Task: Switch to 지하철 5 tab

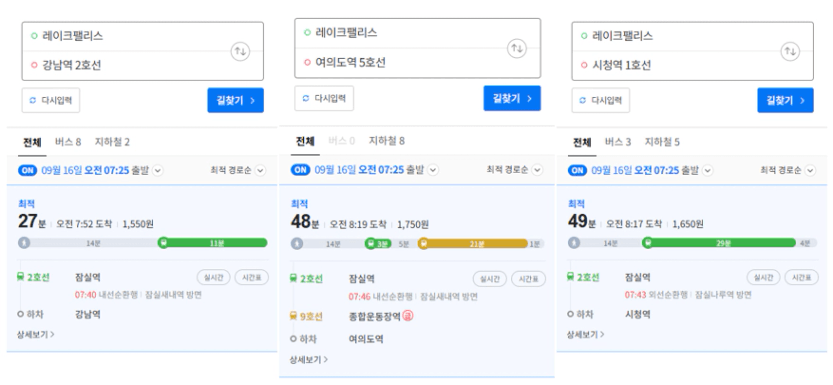Action: (662, 142)
